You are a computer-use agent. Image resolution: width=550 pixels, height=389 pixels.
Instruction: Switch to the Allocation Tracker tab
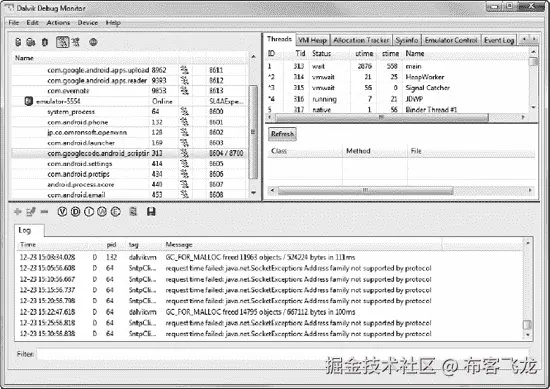coord(361,40)
